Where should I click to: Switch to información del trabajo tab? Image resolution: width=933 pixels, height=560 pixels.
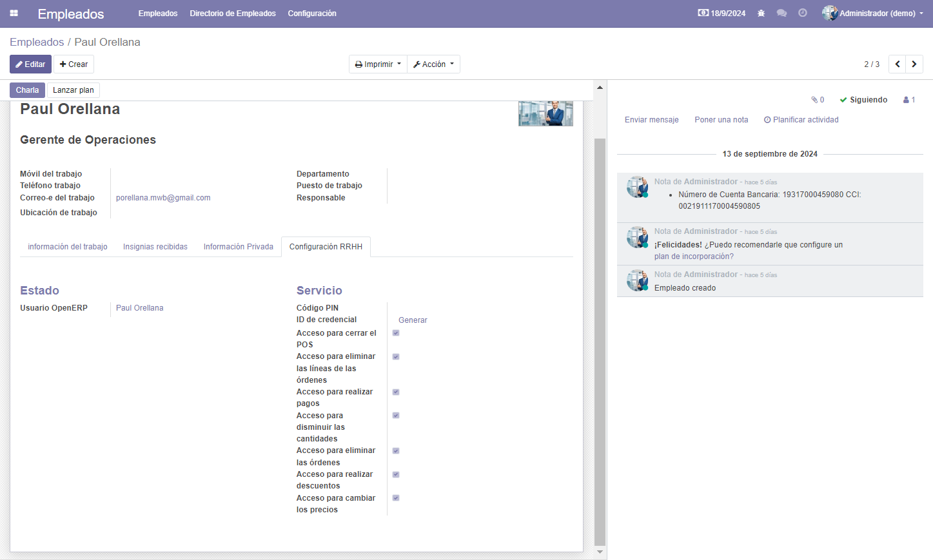(x=68, y=247)
